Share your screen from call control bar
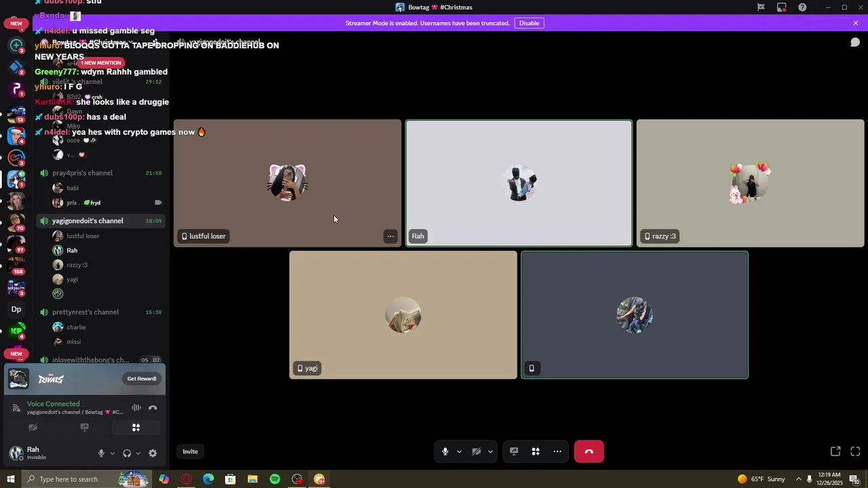The width and height of the screenshot is (868, 488). click(x=514, y=451)
